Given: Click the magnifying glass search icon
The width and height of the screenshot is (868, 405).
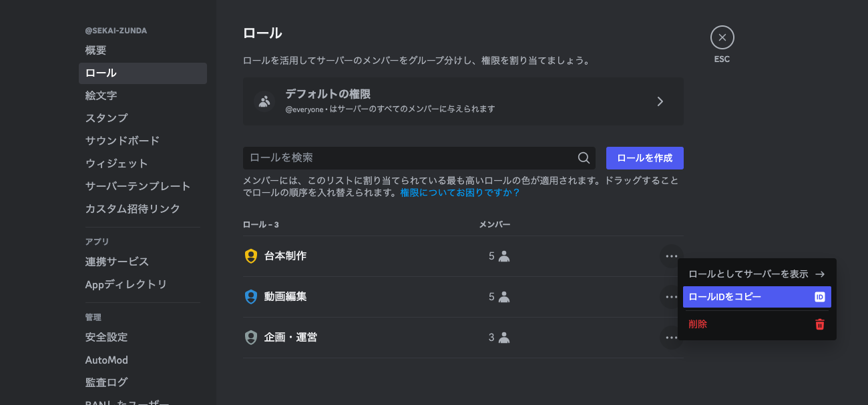Looking at the screenshot, I should pyautogui.click(x=584, y=158).
